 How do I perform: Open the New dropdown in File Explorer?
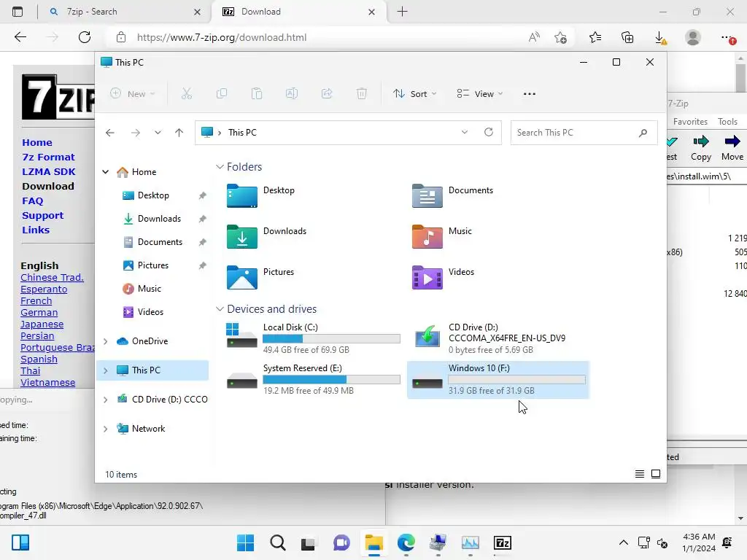click(133, 94)
